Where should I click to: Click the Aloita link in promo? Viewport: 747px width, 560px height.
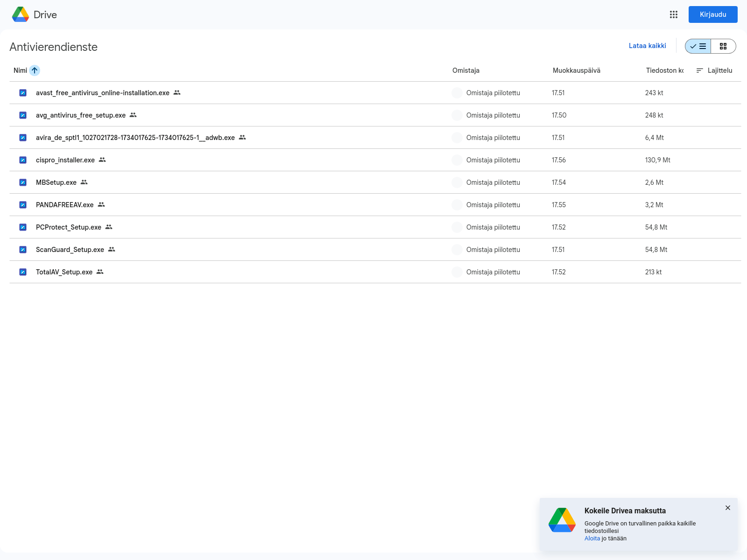(592, 539)
